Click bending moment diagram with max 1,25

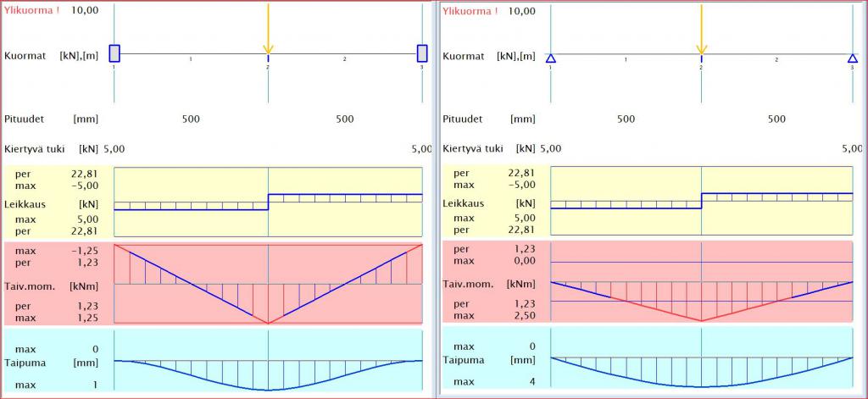[x=268, y=285]
